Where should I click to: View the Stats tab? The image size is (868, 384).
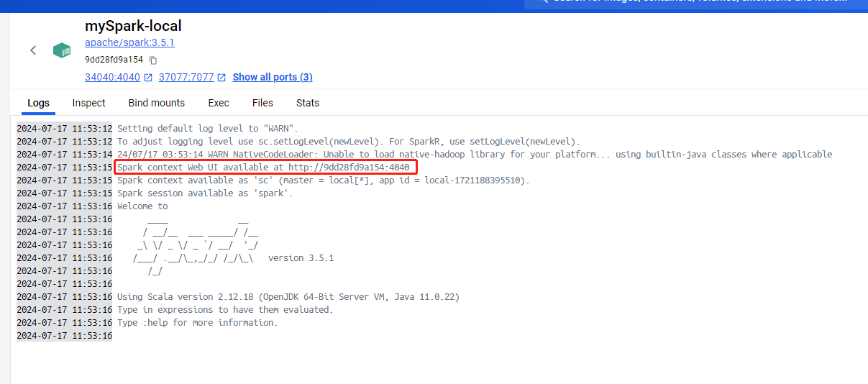point(308,103)
